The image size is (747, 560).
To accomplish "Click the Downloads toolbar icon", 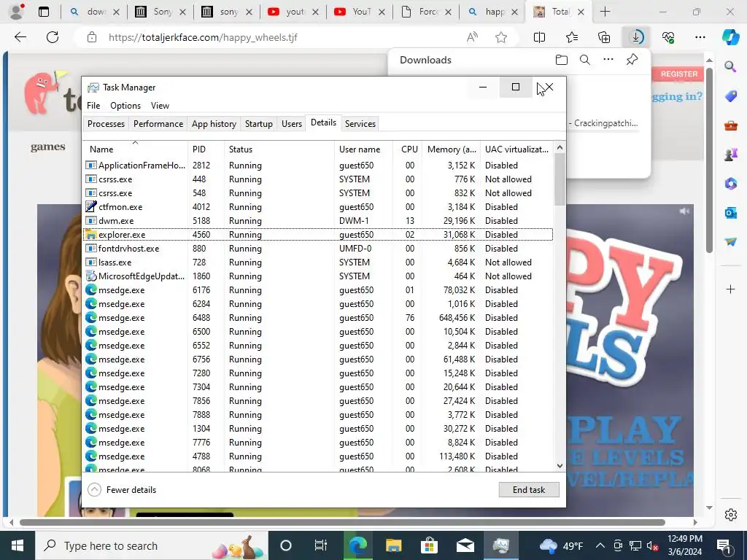I will click(x=636, y=37).
